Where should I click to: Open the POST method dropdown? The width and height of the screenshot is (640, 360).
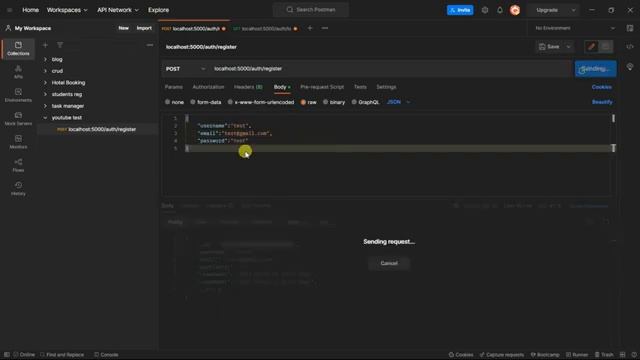coord(185,69)
